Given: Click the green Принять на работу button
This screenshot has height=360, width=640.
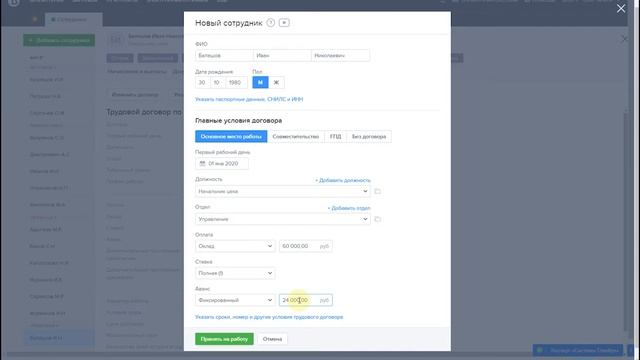Looking at the screenshot, I should [x=224, y=339].
